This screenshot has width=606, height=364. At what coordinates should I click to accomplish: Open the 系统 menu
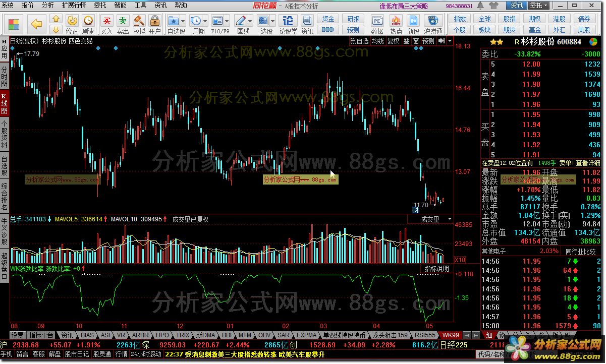point(8,5)
